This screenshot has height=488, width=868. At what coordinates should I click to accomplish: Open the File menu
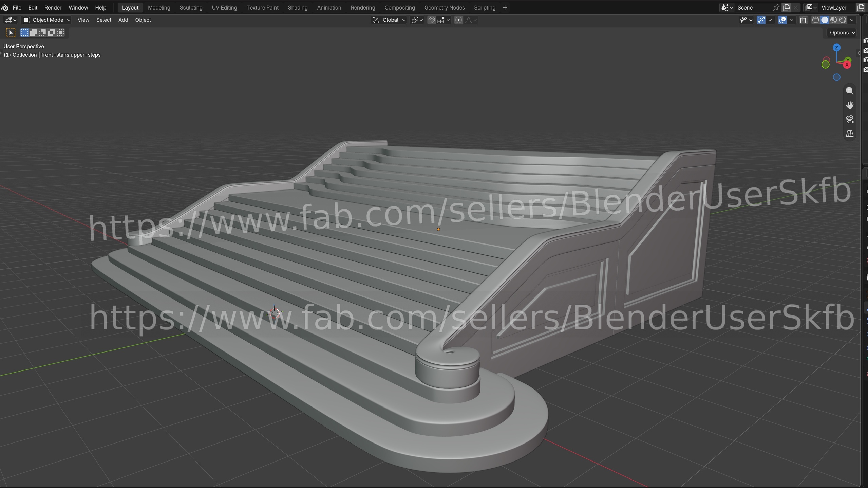pos(17,7)
